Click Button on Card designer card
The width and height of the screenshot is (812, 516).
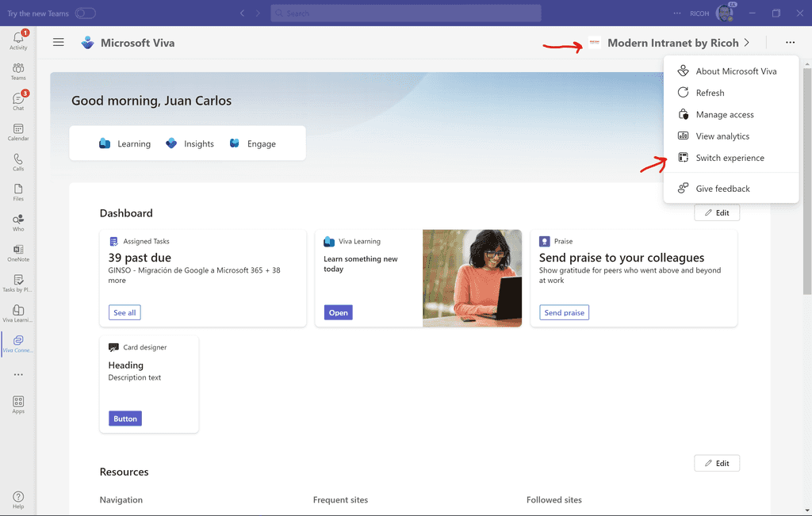124,419
